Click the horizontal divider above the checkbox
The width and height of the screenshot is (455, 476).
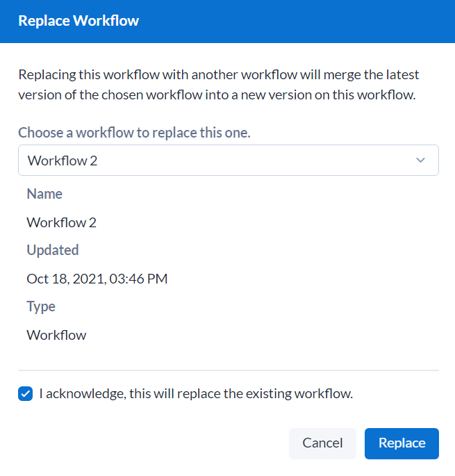228,370
